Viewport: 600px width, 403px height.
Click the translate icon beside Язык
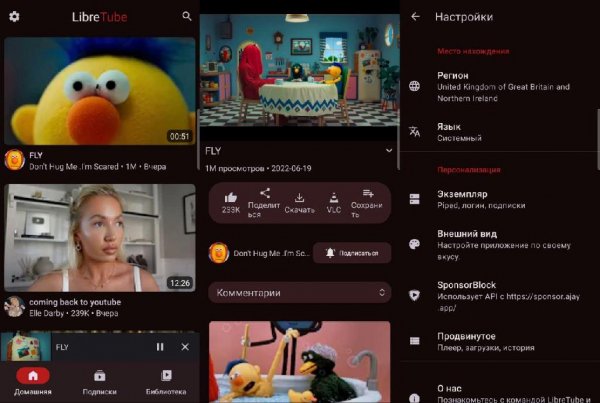[414, 132]
